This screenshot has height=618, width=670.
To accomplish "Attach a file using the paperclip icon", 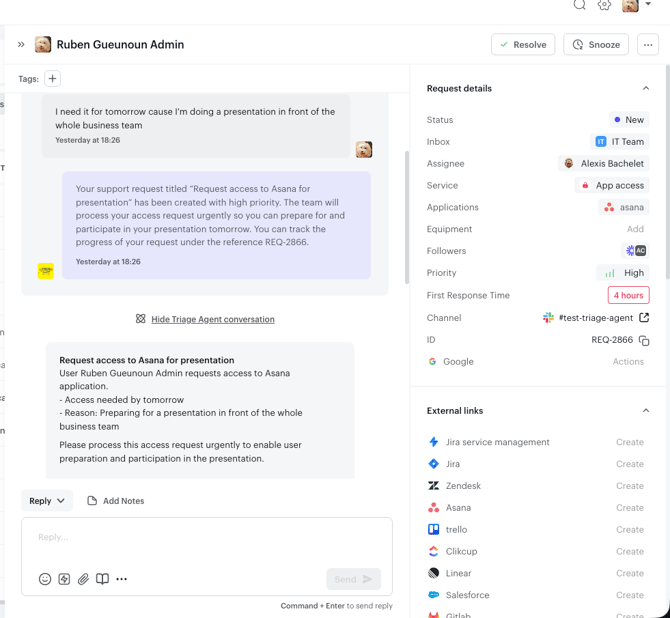I will coord(83,579).
